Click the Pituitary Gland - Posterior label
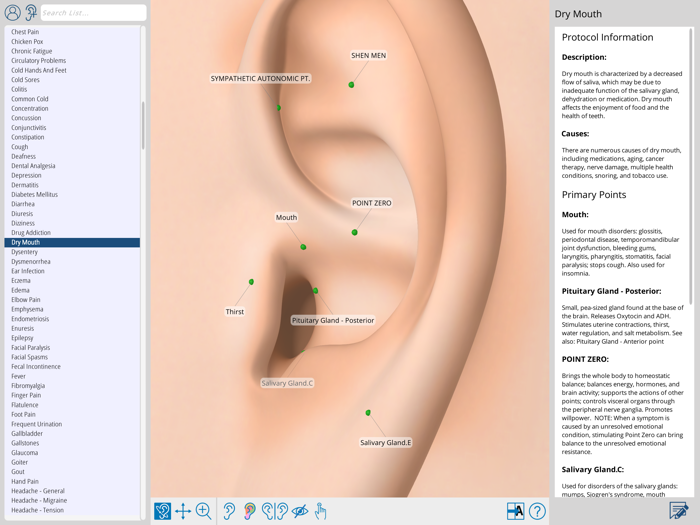The image size is (700, 525). point(333,321)
